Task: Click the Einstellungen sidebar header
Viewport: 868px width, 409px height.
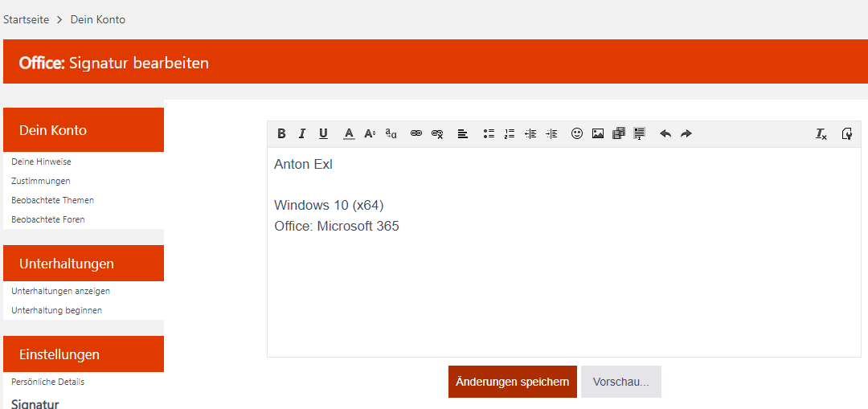Action: click(84, 354)
